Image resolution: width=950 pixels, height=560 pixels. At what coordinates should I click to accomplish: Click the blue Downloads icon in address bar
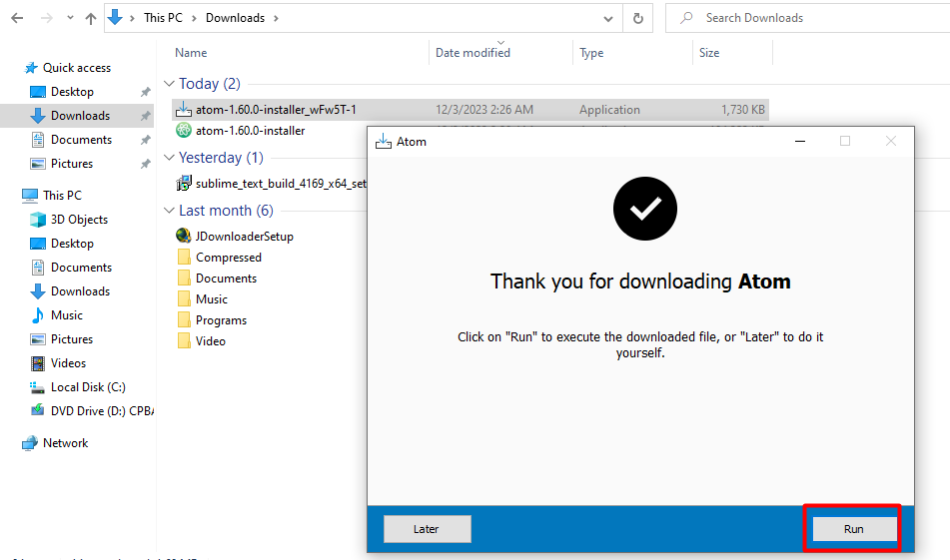tap(115, 18)
